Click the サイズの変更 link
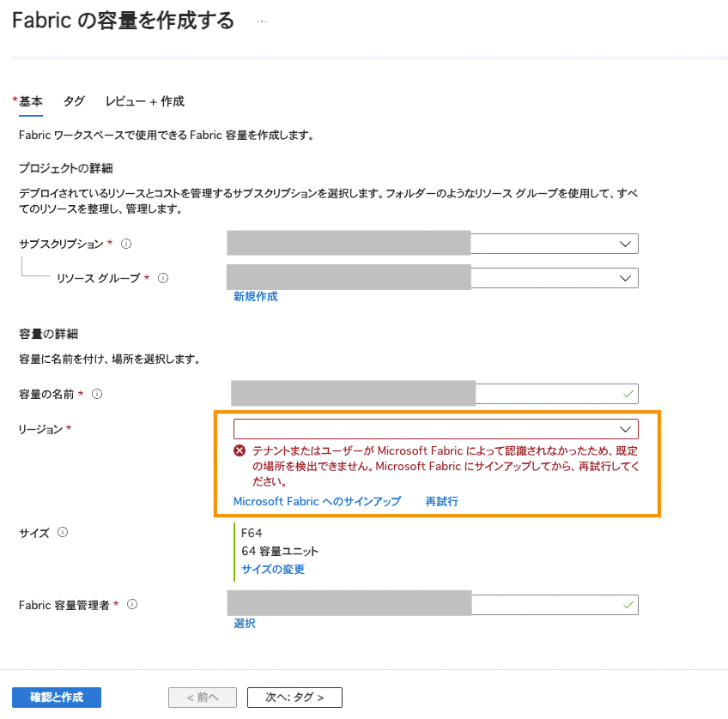This screenshot has height=719, width=728. click(273, 569)
